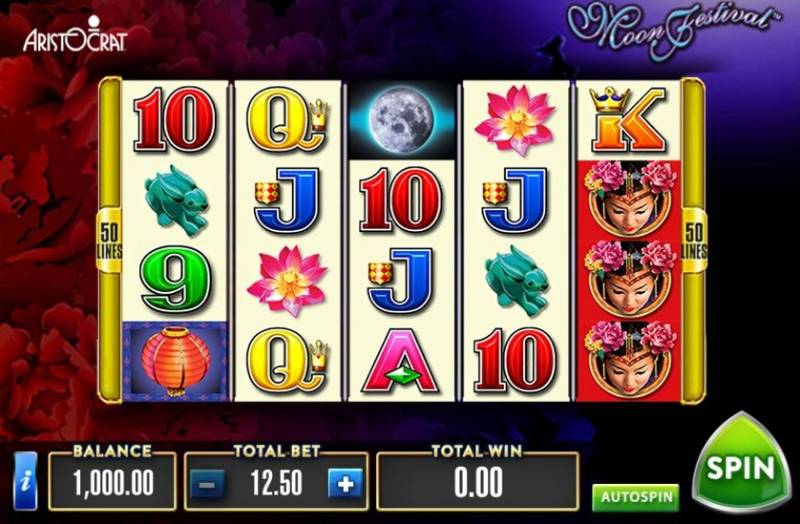Select the right 50 Lines indicator
Viewport: 800px width, 524px height.
pyautogui.click(x=694, y=240)
